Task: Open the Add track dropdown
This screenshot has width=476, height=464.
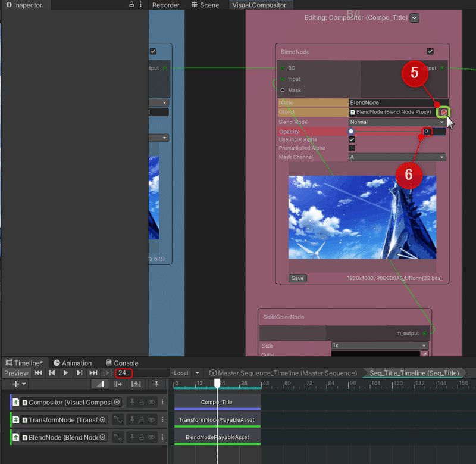Action: point(19,384)
